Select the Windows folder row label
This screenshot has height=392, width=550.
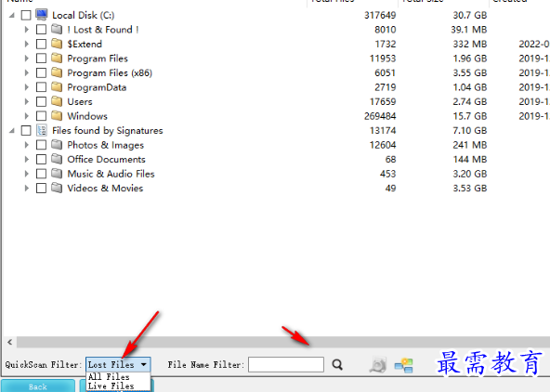coord(87,116)
